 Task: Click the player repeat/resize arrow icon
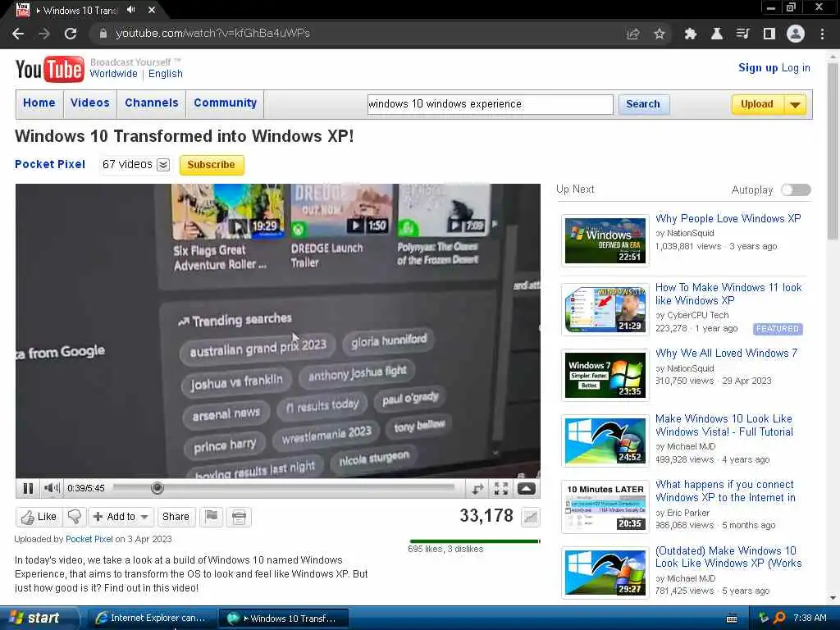(477, 488)
